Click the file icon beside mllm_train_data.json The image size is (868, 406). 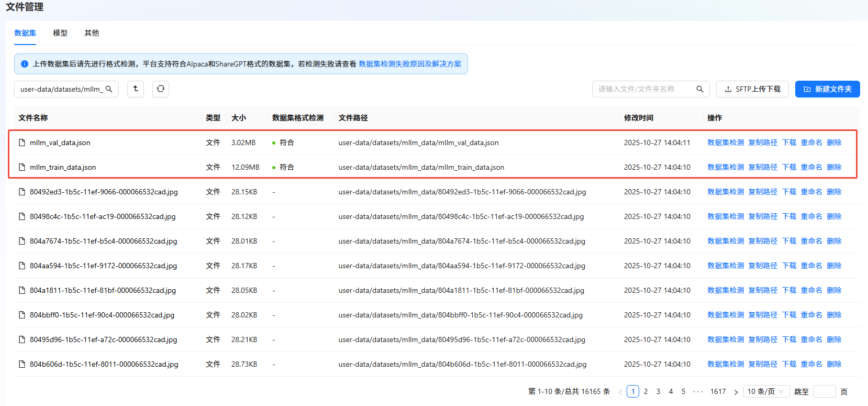22,167
